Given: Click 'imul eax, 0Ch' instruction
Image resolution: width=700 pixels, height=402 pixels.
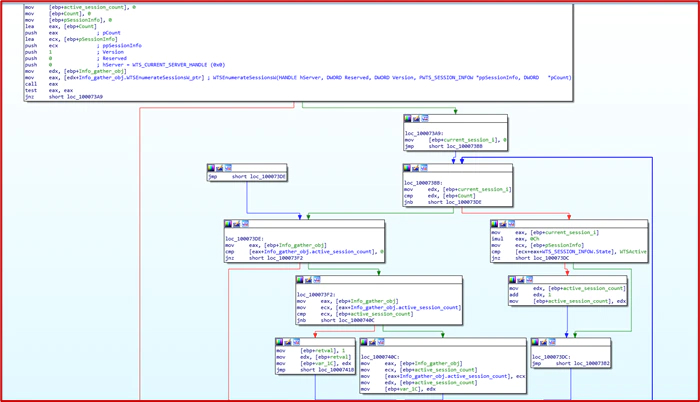Looking at the screenshot, I should click(x=516, y=239).
